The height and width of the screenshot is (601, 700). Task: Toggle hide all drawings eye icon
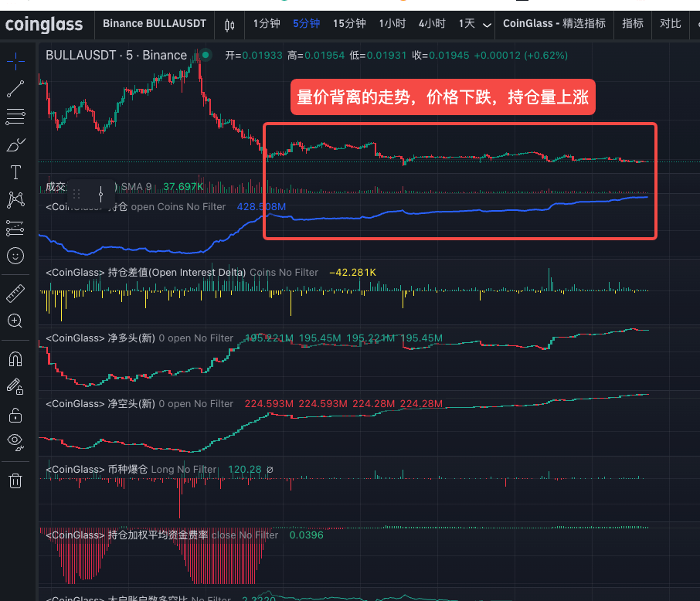[15, 442]
